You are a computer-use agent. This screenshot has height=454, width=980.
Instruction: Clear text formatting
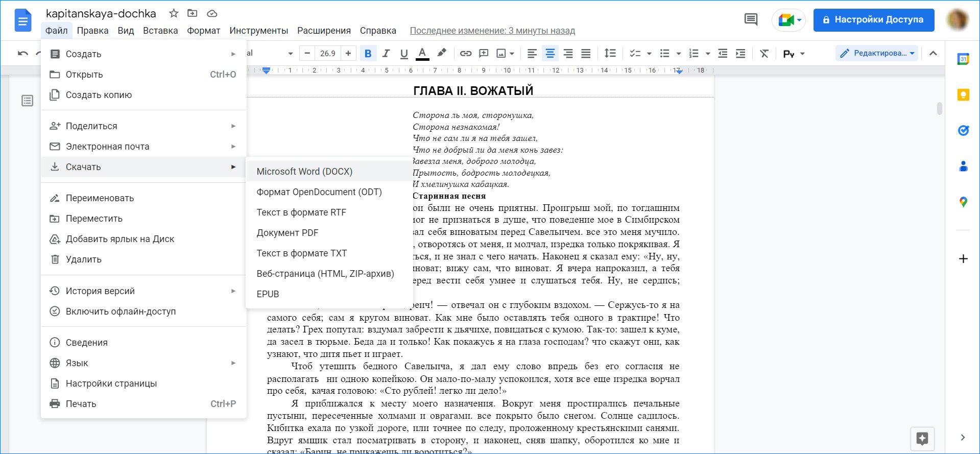(764, 53)
